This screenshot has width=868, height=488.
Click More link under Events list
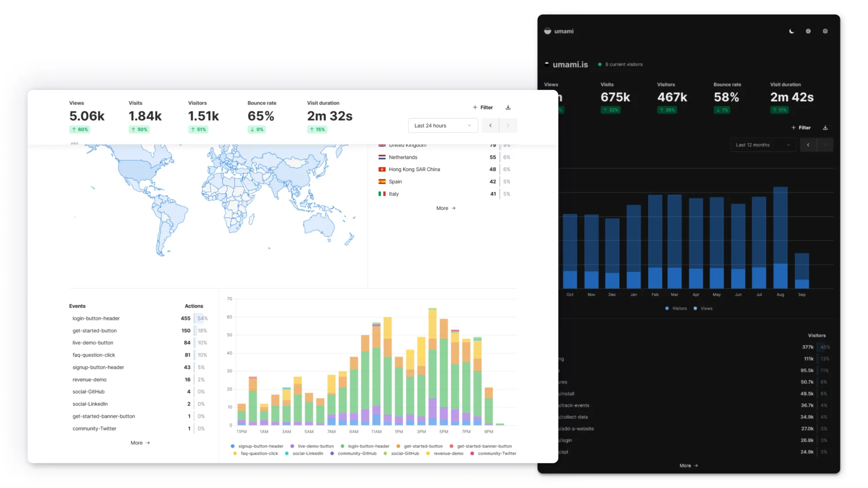pos(140,443)
